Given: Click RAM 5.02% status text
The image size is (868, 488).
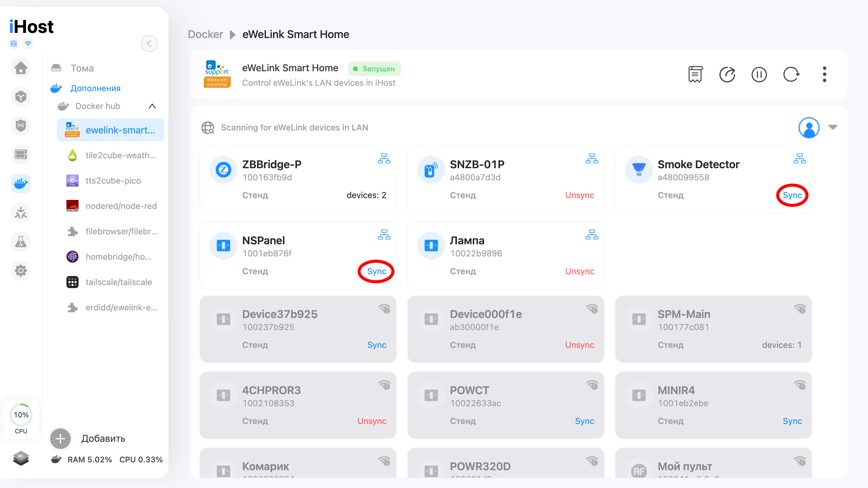Looking at the screenshot, I should click(90, 459).
